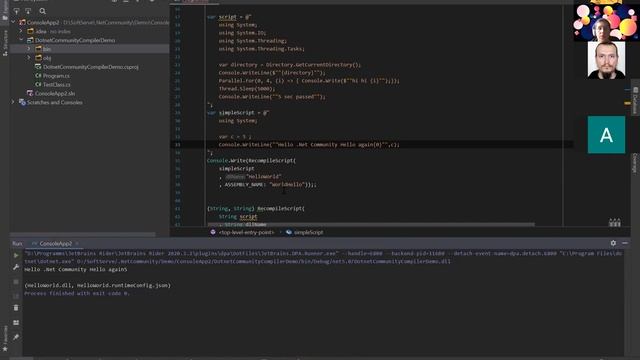Click the Explorer horizontal scrollbar
Viewport: 640px width, 360px height.
82,235
